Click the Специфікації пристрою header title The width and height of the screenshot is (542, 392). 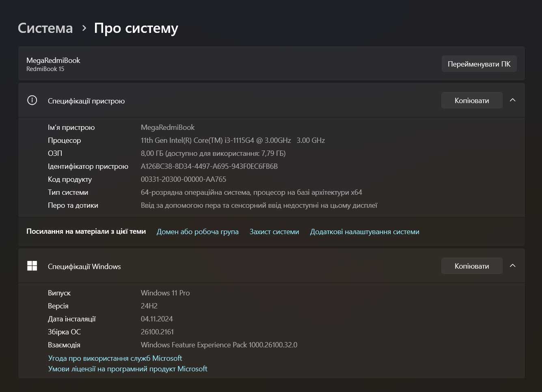(86, 101)
